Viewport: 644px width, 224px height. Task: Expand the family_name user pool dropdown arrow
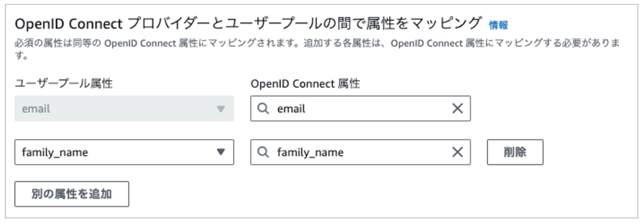[x=221, y=152]
